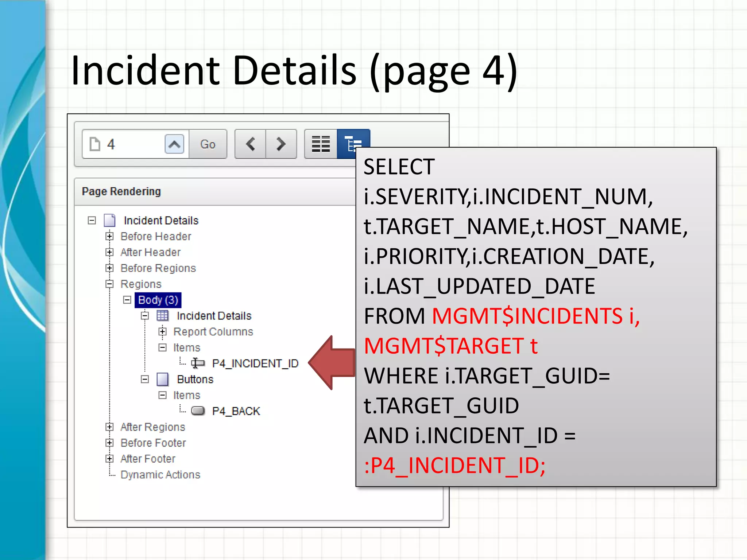The image size is (747, 560).
Task: Click the Page Rendering panel header
Action: point(215,192)
